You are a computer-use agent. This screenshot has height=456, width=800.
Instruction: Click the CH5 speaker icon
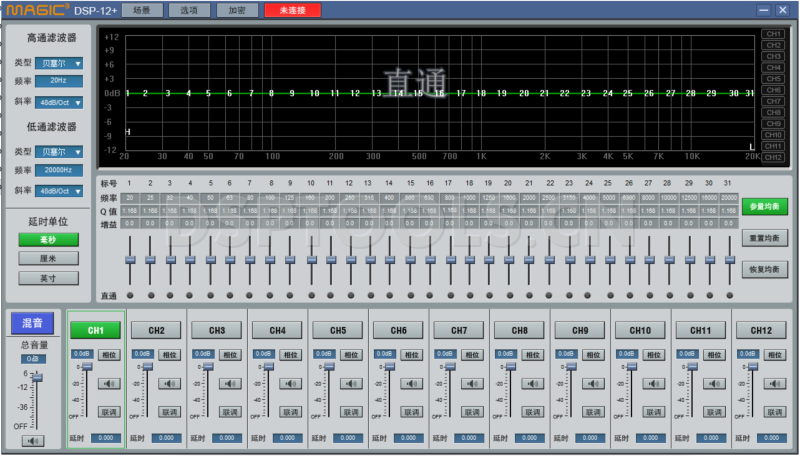pos(350,383)
